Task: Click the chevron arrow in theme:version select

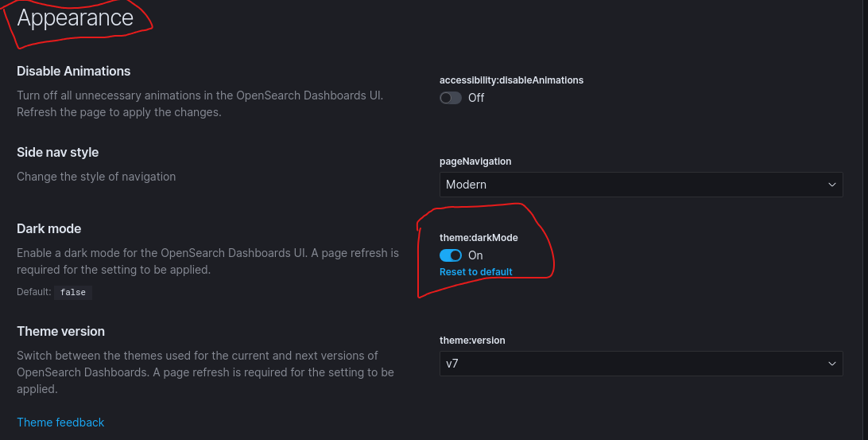Action: click(831, 364)
